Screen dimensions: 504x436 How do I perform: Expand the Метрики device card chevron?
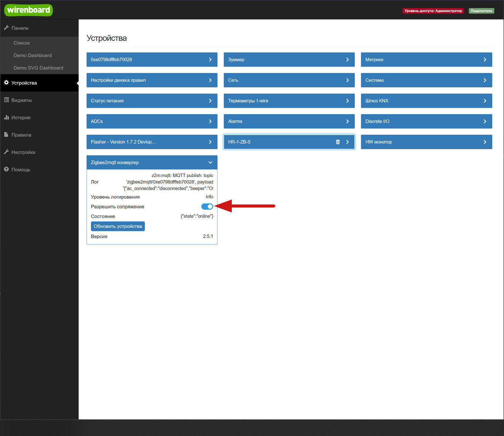coord(485,60)
